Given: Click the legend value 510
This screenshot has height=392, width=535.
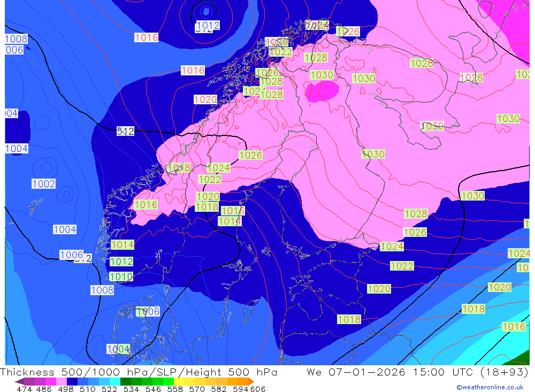Looking at the screenshot, I should coord(87,389).
